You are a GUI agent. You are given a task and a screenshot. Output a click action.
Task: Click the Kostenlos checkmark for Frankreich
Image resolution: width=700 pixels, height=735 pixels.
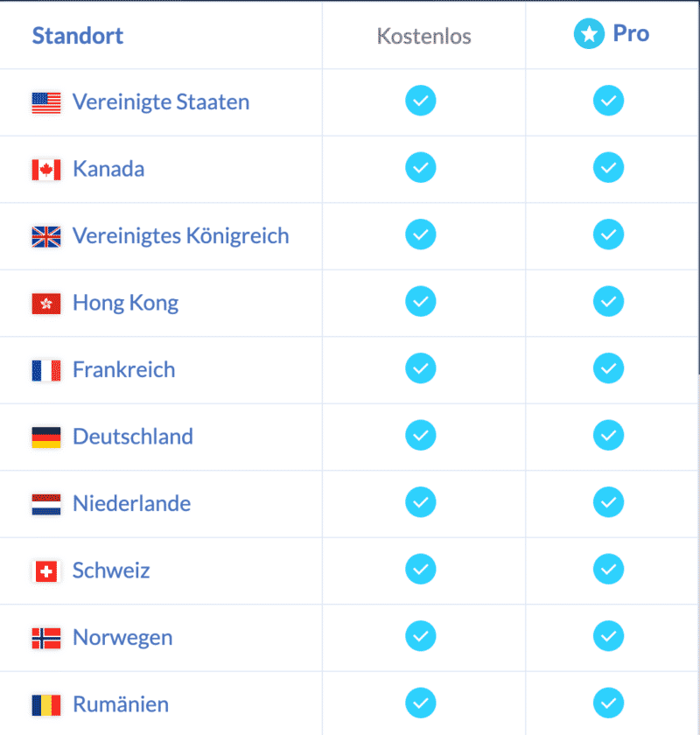tap(421, 368)
